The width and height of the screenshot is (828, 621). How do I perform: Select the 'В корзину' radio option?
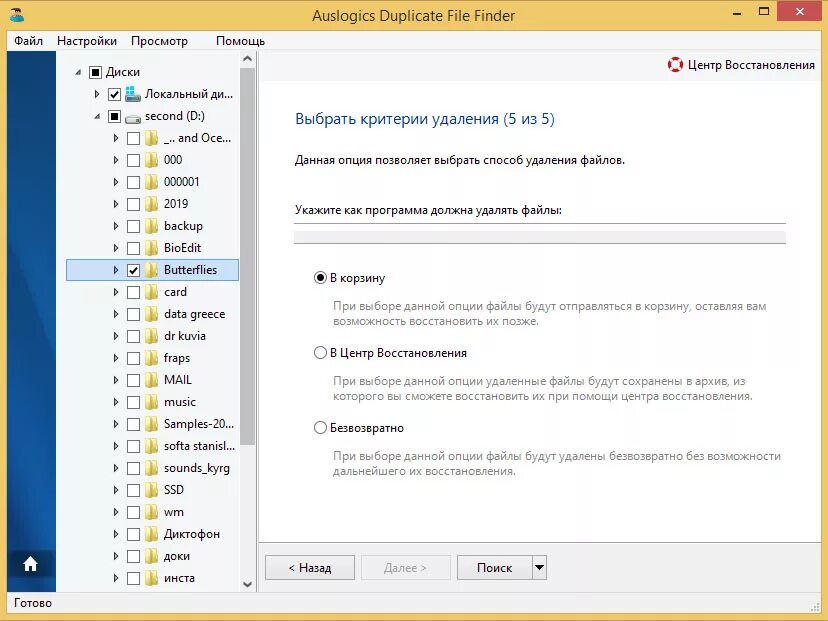[320, 278]
